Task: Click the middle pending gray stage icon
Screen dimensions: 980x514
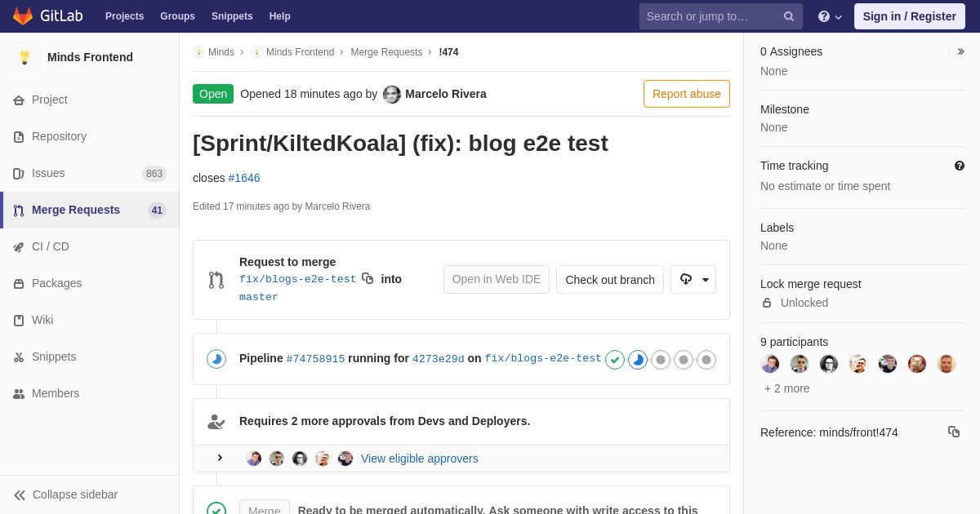Action: tap(684, 360)
